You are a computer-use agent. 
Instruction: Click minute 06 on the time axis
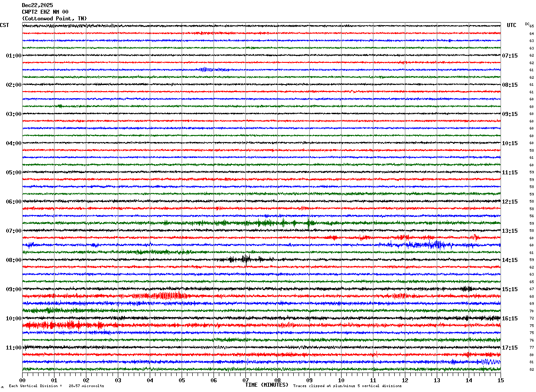(214, 380)
